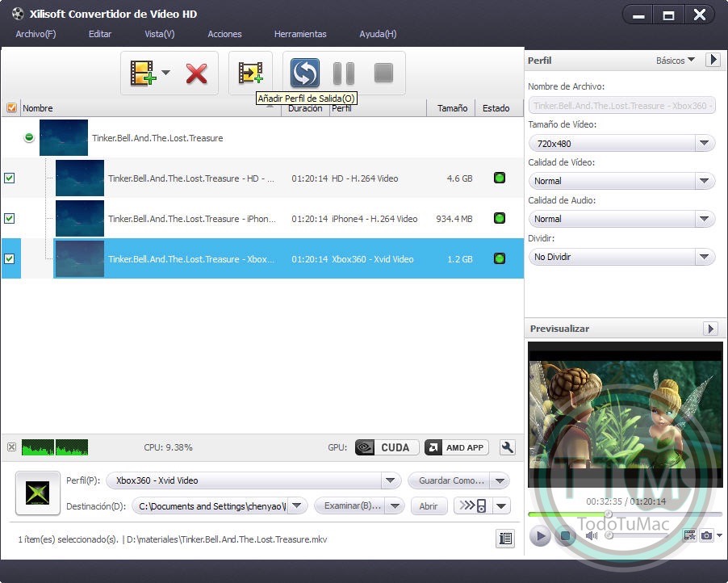Open the Examinar dropdown arrow
The height and width of the screenshot is (583, 728).
tap(395, 505)
